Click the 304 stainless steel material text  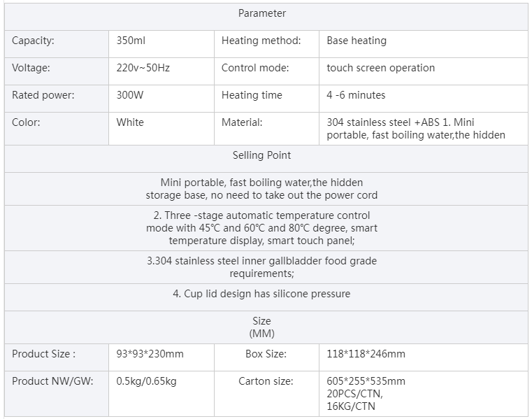coord(415,129)
